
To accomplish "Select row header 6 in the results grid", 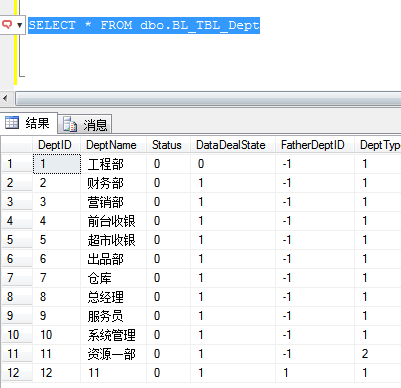I will [17, 259].
